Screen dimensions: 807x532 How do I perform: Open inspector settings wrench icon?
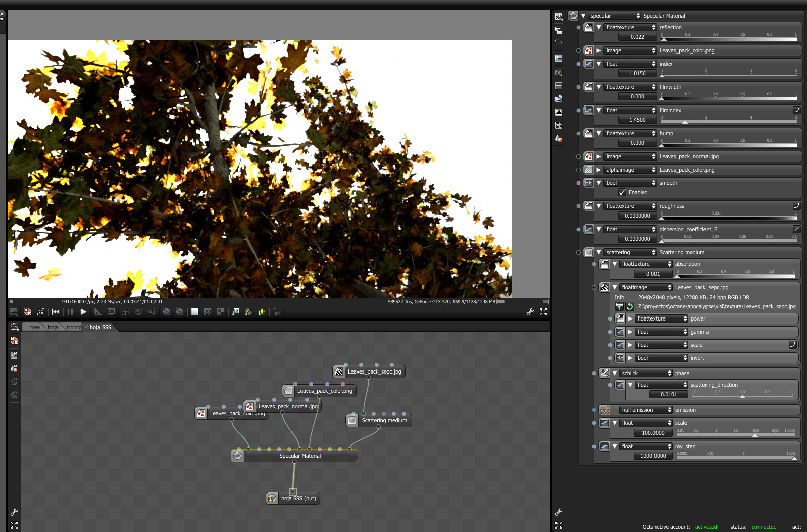(x=559, y=512)
